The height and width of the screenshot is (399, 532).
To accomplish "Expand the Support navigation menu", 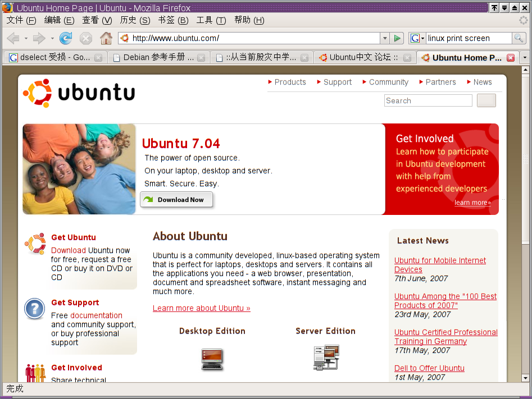I will click(334, 82).
